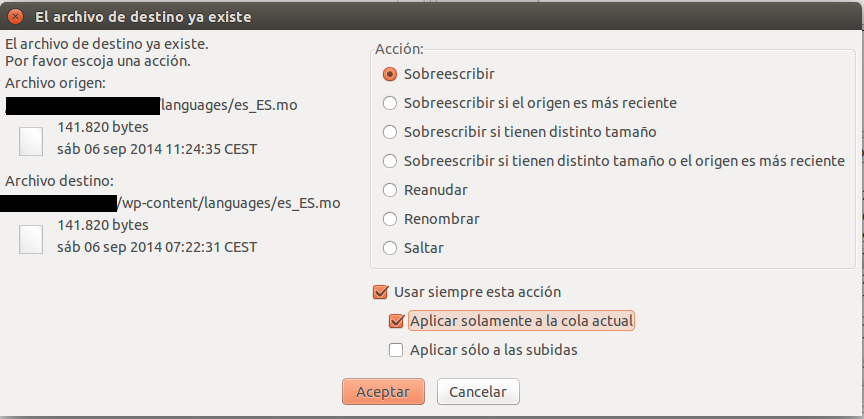Viewport: 864px width, 419px height.
Task: Click the destination file icon
Action: point(31,239)
